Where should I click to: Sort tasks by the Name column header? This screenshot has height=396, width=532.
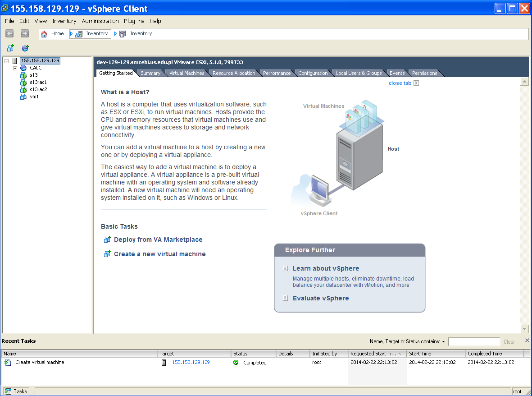(x=79, y=354)
